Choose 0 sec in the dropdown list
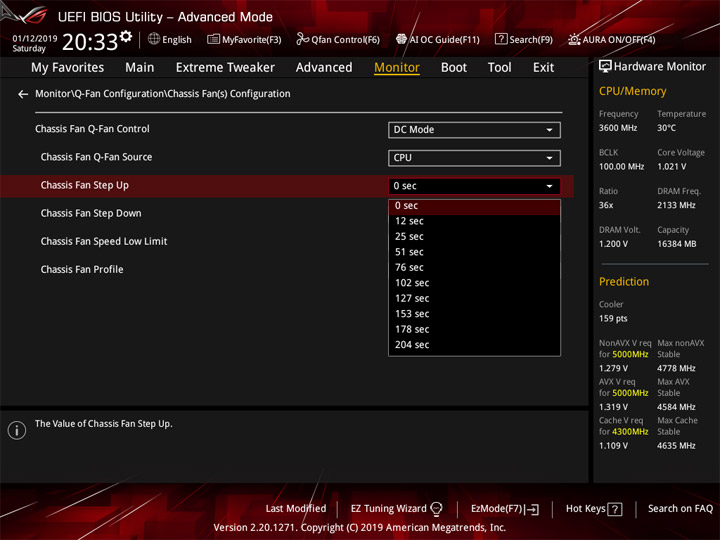This screenshot has height=540, width=720. pos(474,206)
